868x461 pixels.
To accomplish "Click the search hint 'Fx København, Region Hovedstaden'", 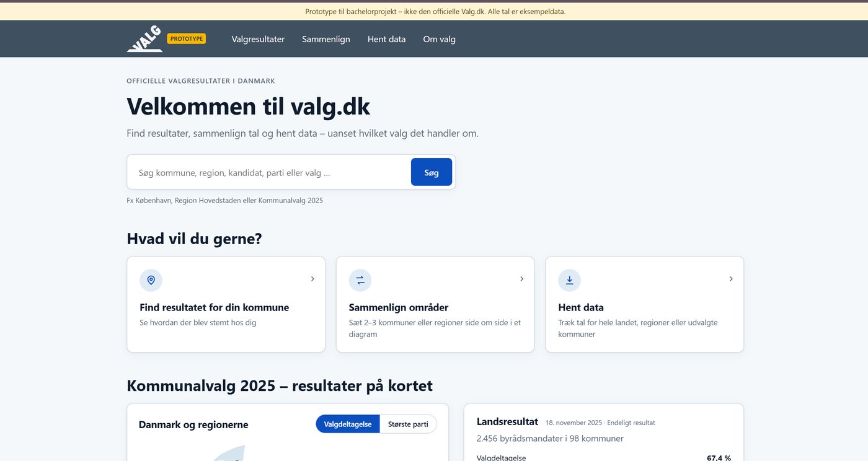I will 224,200.
